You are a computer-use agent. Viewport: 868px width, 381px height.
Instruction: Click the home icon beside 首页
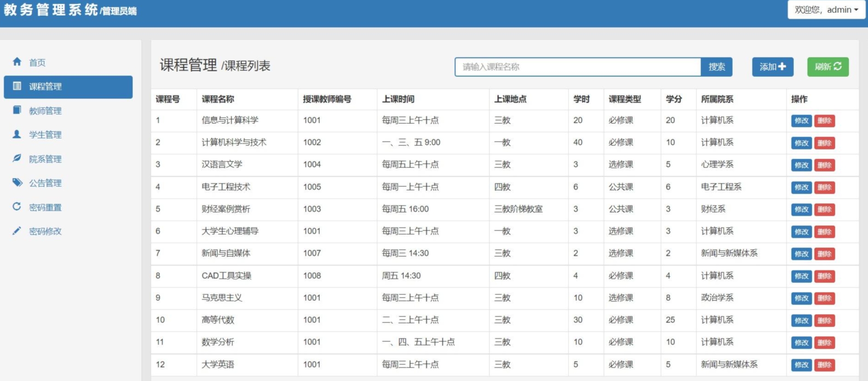(x=17, y=62)
